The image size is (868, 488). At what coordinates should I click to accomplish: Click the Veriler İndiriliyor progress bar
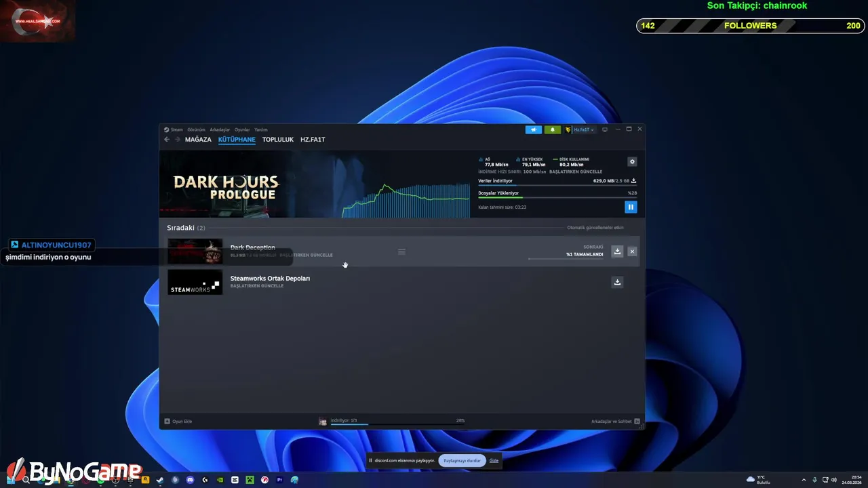pos(557,186)
